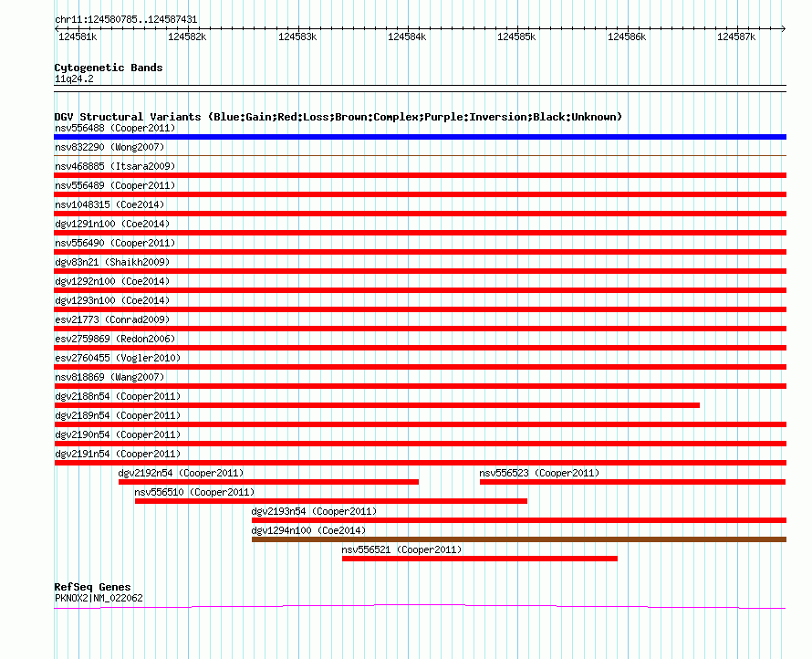Click the ruler's left arrowhead
The height and width of the screenshot is (659, 812).
pyautogui.click(x=57, y=28)
